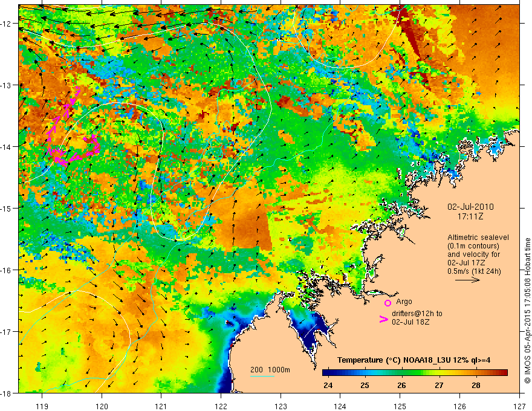Click the Temperature NOAA18_L3U colorbar title
This screenshot has width=532, height=411.
[414, 360]
